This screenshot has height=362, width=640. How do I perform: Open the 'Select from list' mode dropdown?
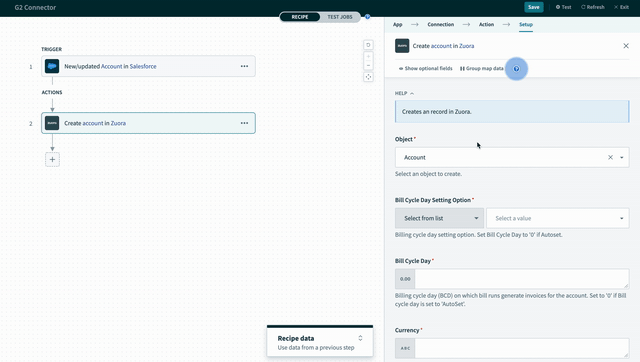click(439, 218)
